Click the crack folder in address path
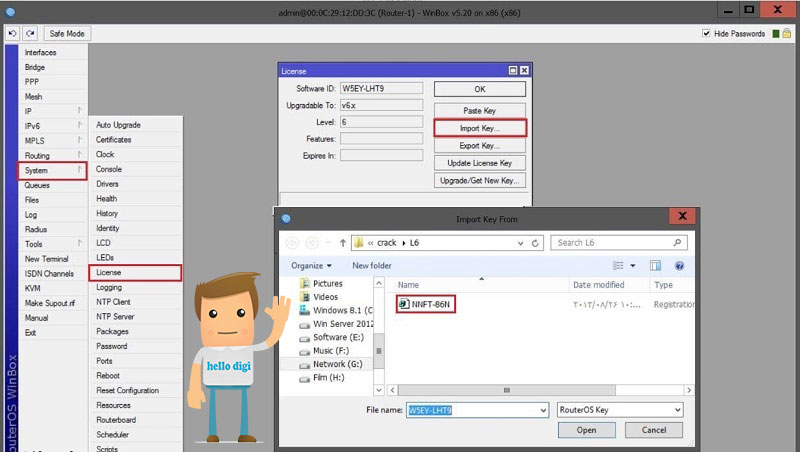 [x=386, y=243]
